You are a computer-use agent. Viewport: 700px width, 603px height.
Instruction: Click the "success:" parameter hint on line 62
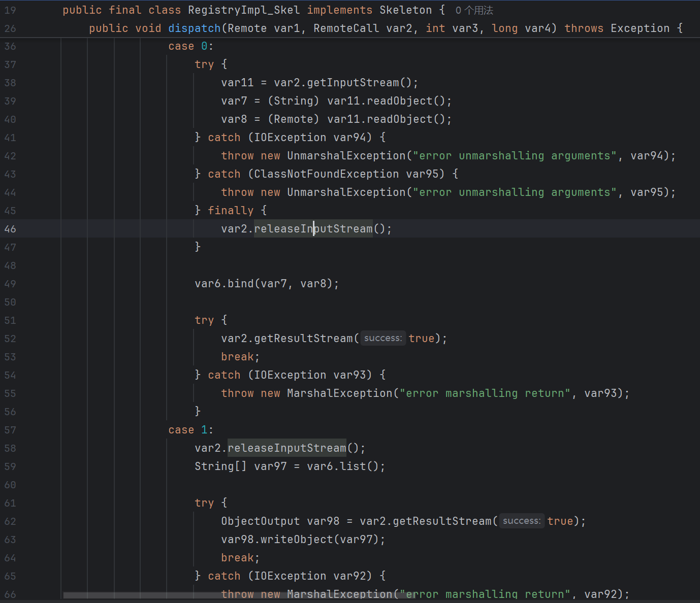522,521
